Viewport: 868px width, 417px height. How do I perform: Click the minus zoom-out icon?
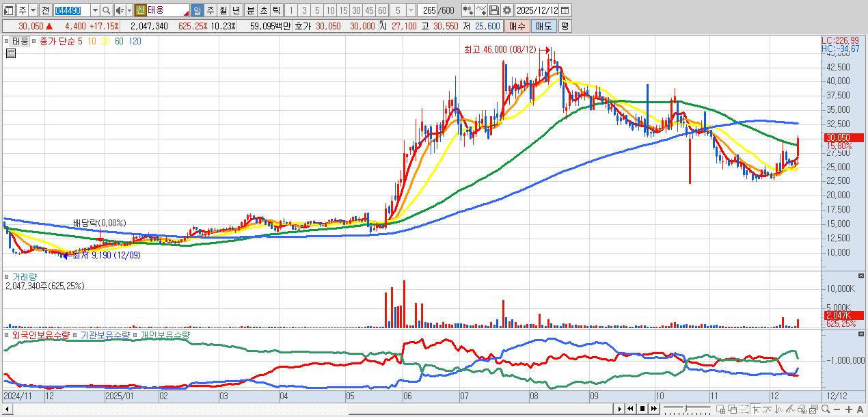[x=837, y=409]
